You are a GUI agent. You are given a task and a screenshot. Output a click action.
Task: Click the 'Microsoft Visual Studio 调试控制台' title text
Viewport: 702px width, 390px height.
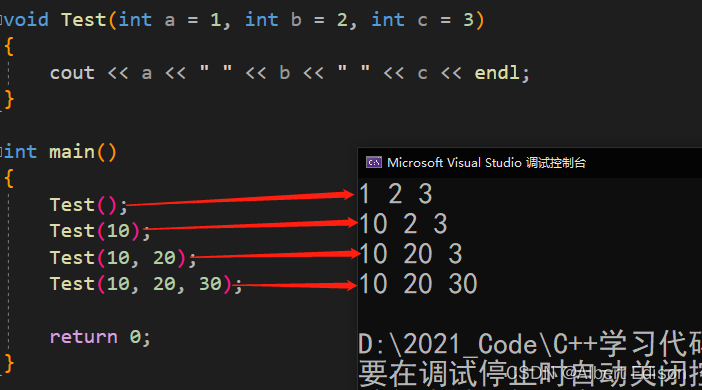[x=486, y=163]
